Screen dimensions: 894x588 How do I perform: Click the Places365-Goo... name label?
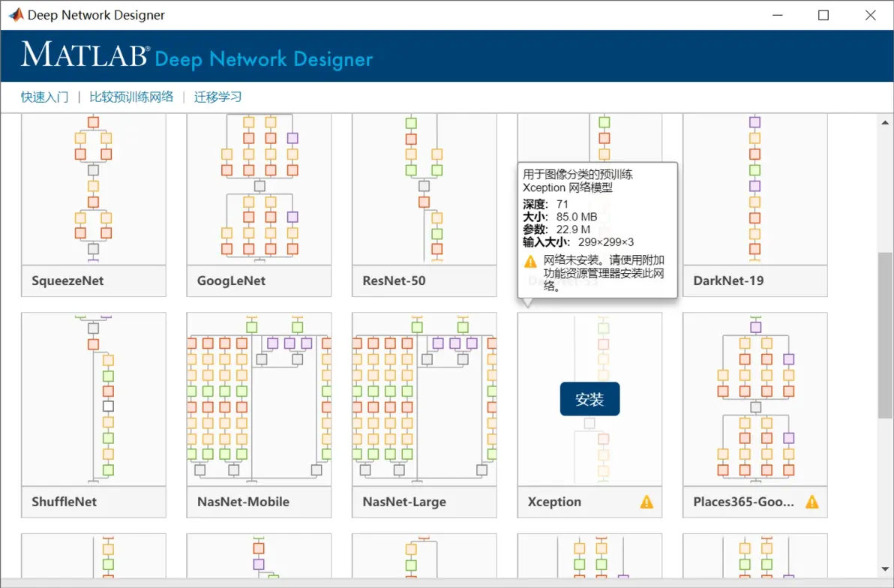coord(743,502)
